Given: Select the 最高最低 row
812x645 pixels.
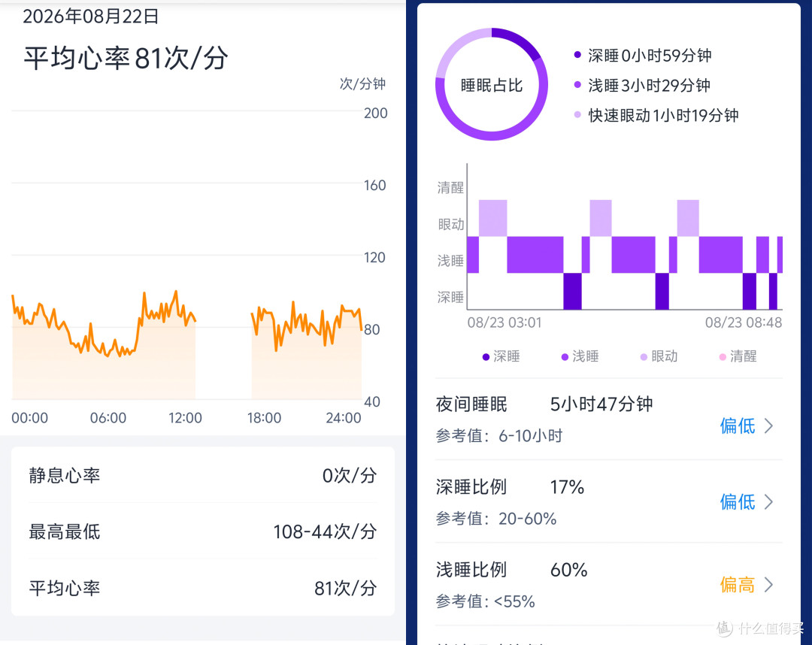Looking at the screenshot, I should (202, 531).
